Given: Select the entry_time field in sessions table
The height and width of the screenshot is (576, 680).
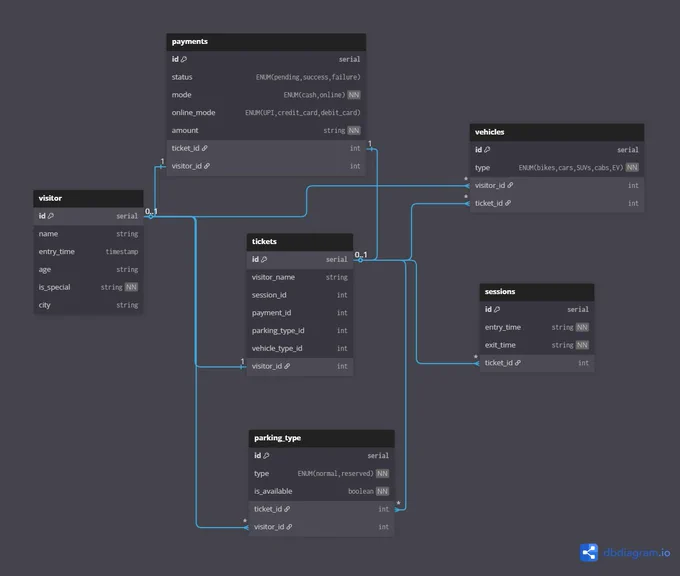Looking at the screenshot, I should [536, 327].
